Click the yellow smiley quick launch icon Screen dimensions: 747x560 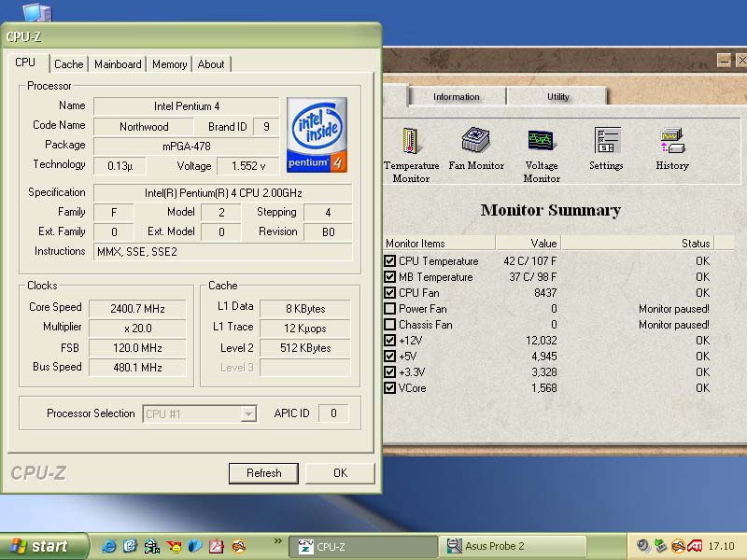tap(174, 546)
